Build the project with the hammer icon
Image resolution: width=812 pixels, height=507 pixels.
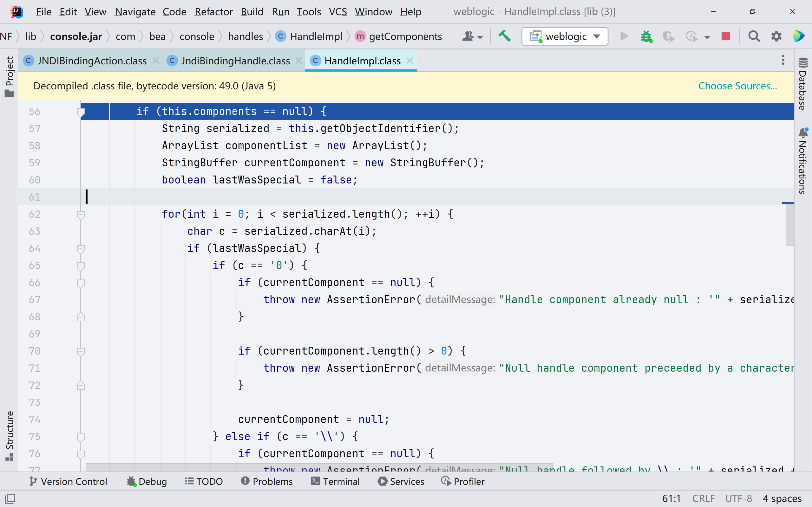tap(505, 36)
